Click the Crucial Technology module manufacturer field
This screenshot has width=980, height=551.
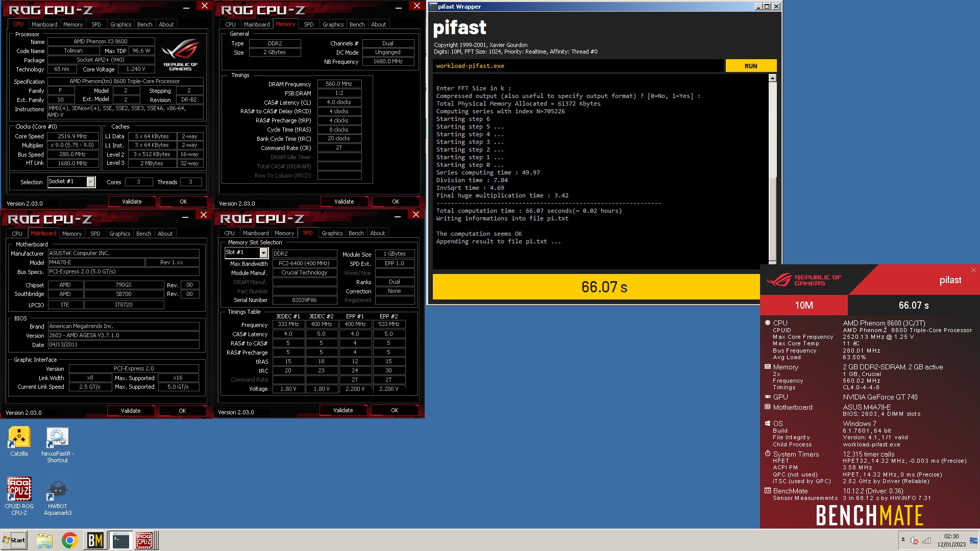(x=304, y=272)
